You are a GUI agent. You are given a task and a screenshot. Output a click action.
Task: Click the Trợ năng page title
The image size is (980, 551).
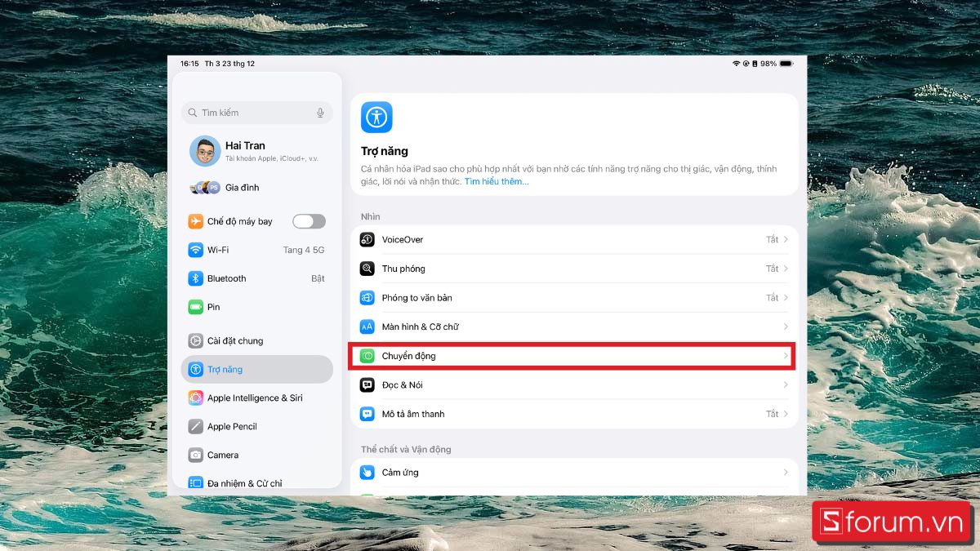point(385,151)
